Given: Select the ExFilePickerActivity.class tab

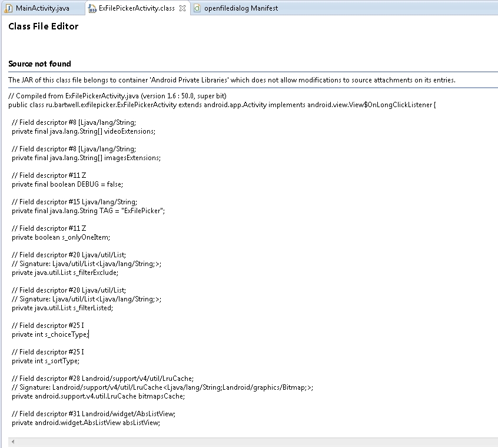Looking at the screenshot, I should click(137, 8).
